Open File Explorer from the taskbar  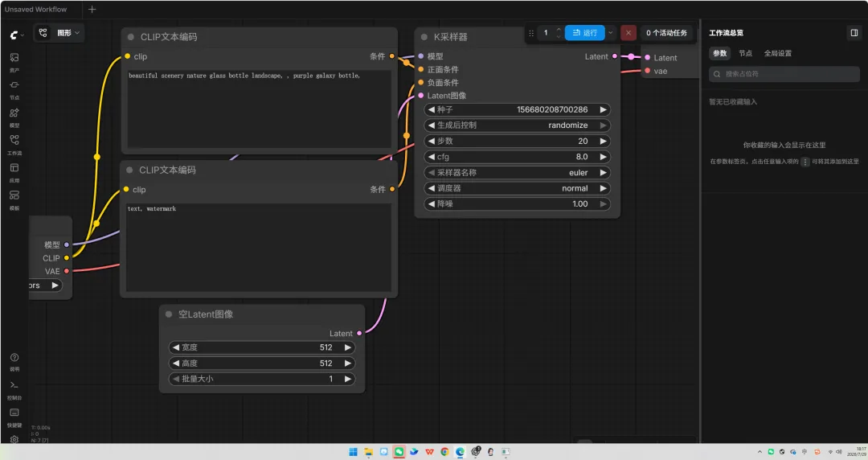coord(368,452)
